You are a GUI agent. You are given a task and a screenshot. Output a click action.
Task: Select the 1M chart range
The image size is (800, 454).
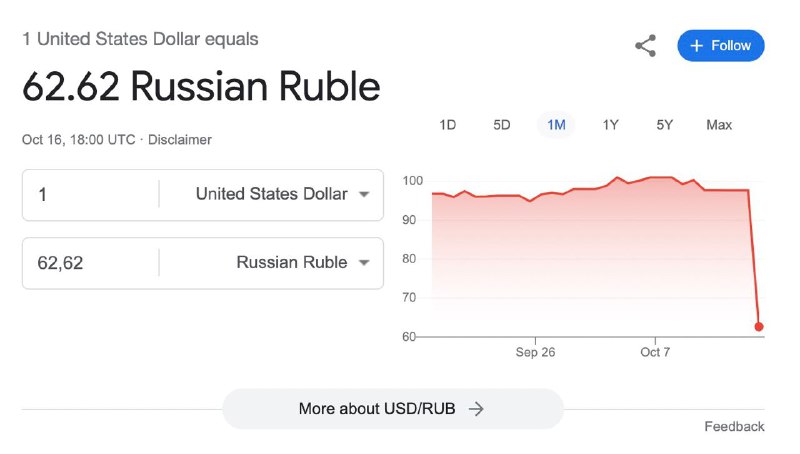pyautogui.click(x=556, y=125)
